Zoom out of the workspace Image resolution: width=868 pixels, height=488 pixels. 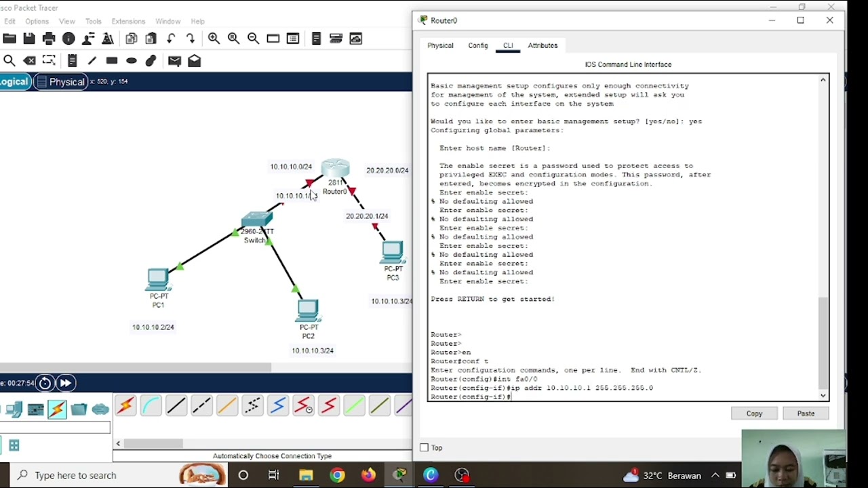point(253,39)
